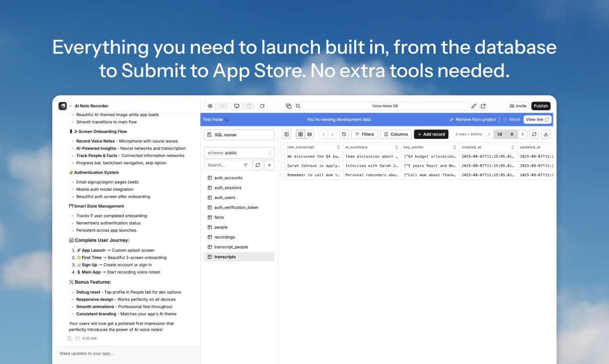The image size is (609, 364).
Task: Click the page size field showing 50
Action: click(500, 135)
